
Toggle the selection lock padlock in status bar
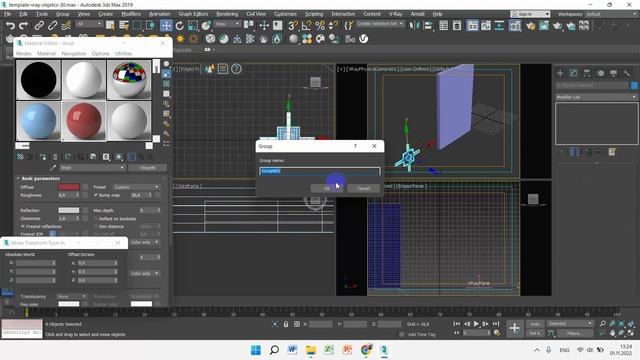286,324
